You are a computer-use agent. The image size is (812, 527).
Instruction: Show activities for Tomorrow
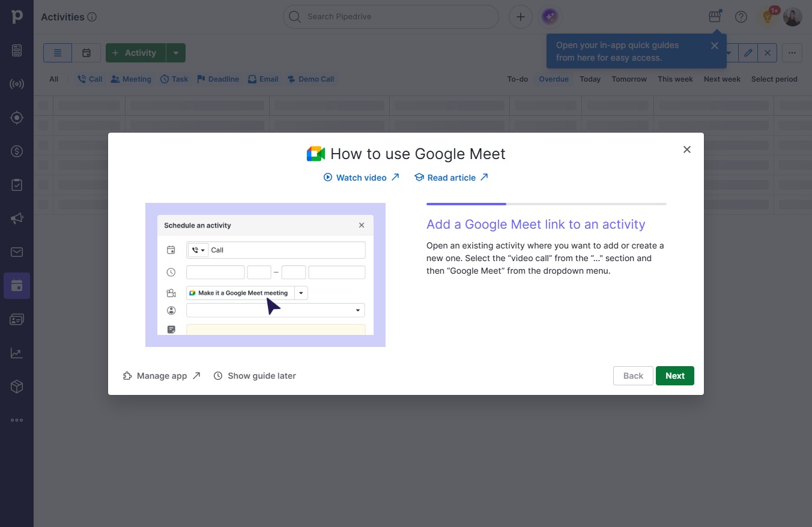[x=629, y=79]
